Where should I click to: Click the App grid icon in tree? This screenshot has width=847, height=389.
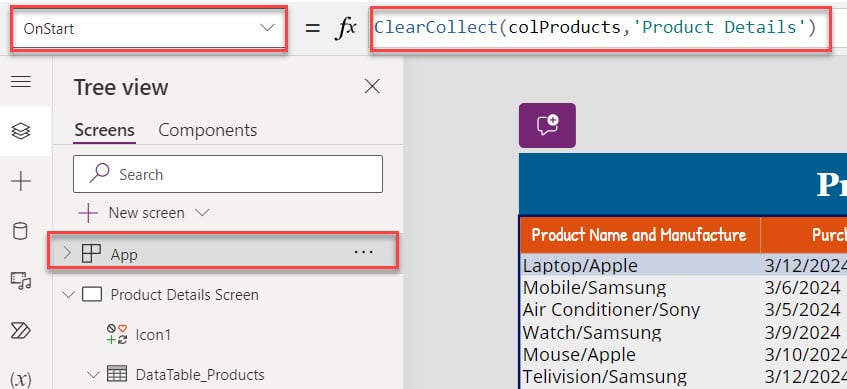91,253
